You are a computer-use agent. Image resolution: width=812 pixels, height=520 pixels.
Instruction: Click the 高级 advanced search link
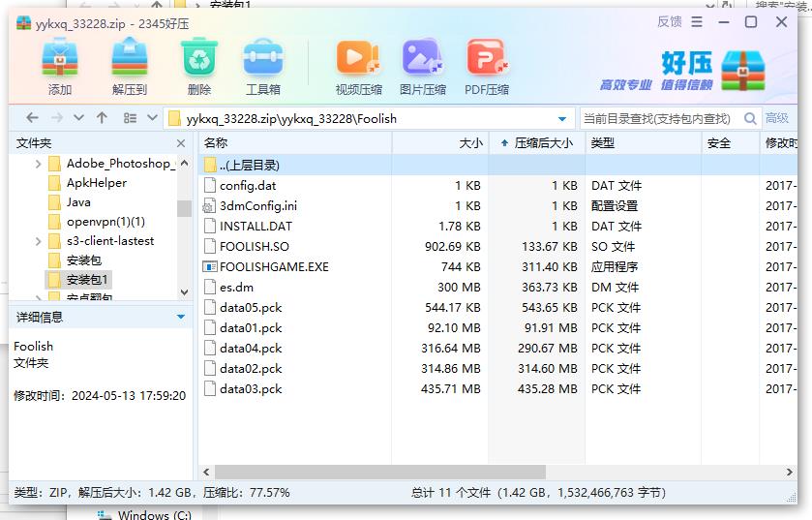[777, 118]
